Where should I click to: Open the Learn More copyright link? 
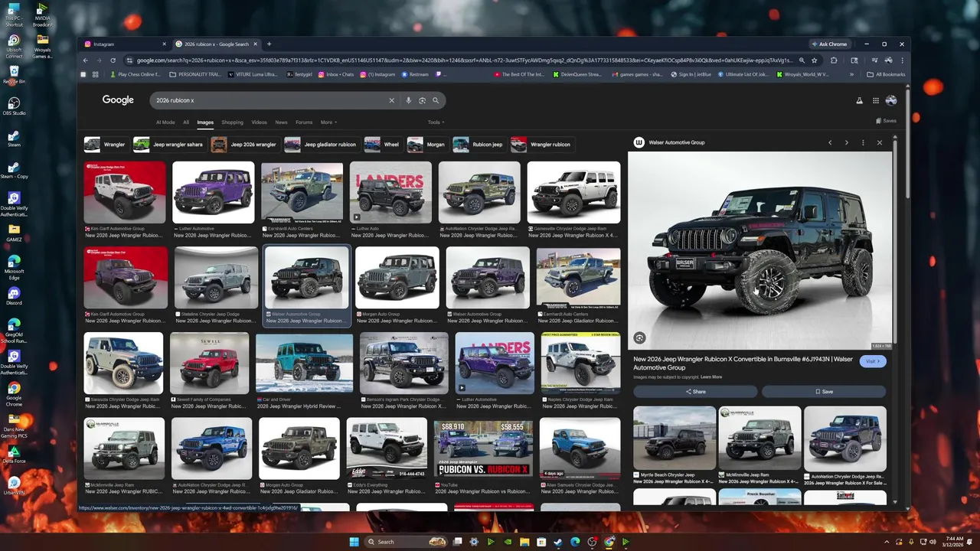point(711,377)
